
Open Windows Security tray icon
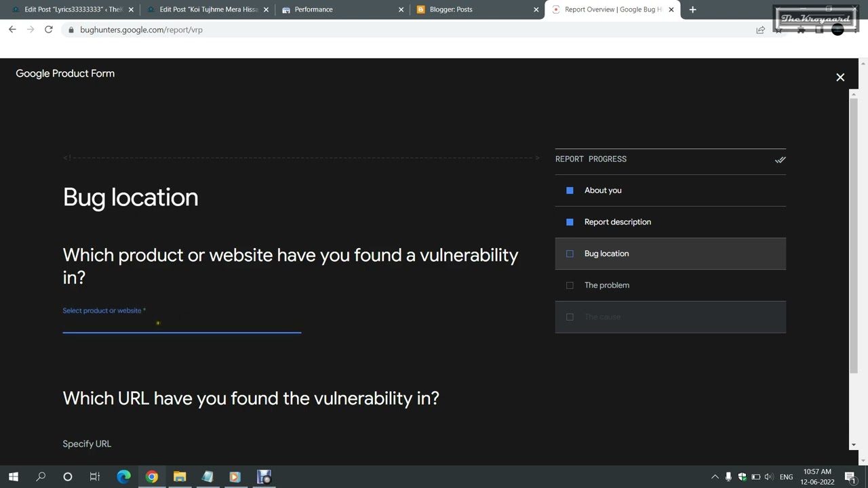point(742,477)
